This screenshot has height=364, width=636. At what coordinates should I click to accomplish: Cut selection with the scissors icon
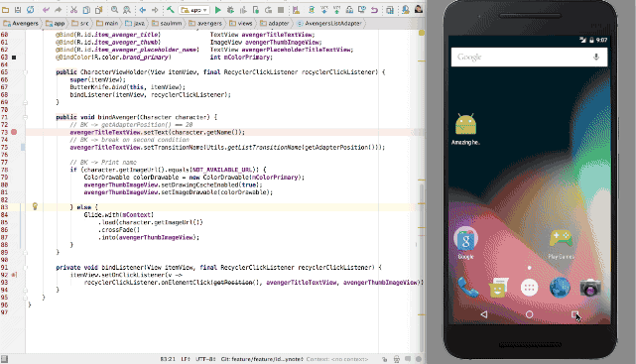click(73, 10)
